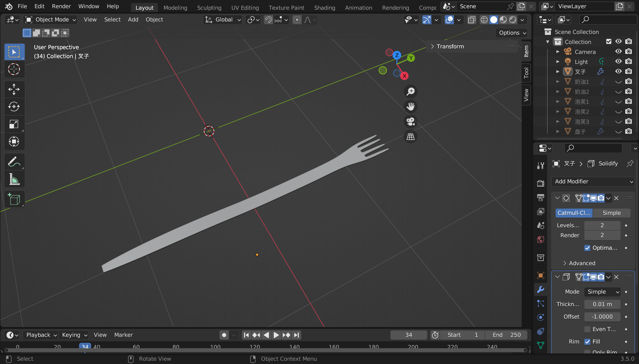The height and width of the screenshot is (364, 639).
Task: Switch perspective/orthographic with the grid icon
Action: [x=410, y=137]
